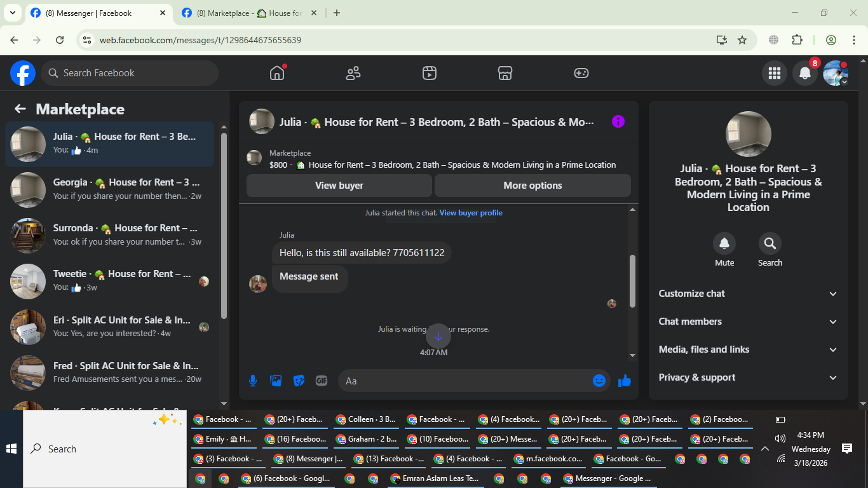Open Tweetie House for Rent conversation
868x488 pixels.
pyautogui.click(x=110, y=281)
